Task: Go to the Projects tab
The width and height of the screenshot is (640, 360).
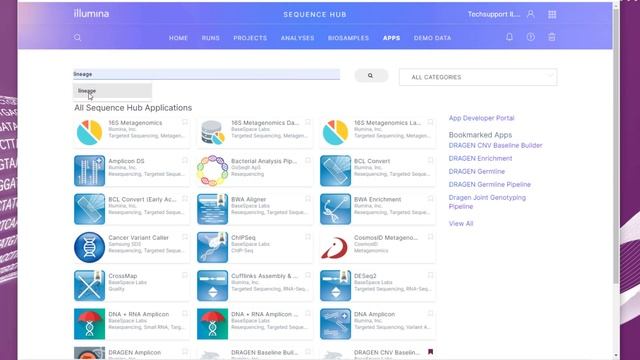Action: [x=250, y=38]
